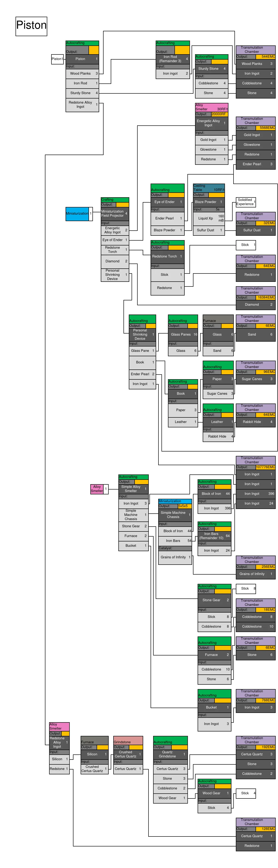Select the blue Miniaturization box
Screen dimensions: 278x868
click(77, 214)
